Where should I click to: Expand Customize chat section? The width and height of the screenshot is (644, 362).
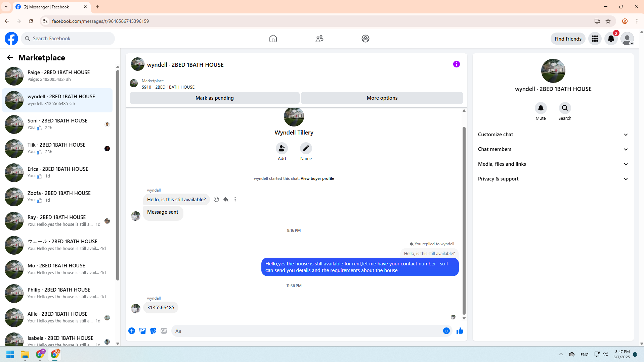[x=553, y=135]
